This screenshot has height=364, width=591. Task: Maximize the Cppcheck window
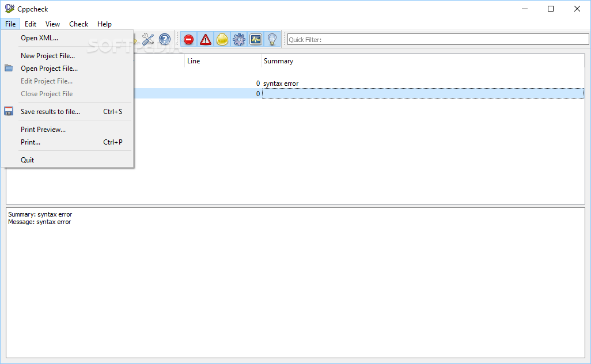click(x=551, y=9)
